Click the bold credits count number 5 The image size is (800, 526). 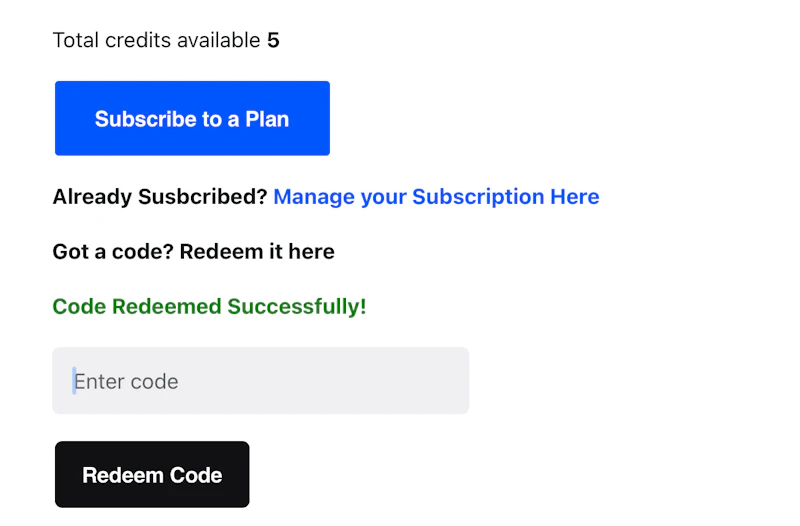pyautogui.click(x=273, y=41)
